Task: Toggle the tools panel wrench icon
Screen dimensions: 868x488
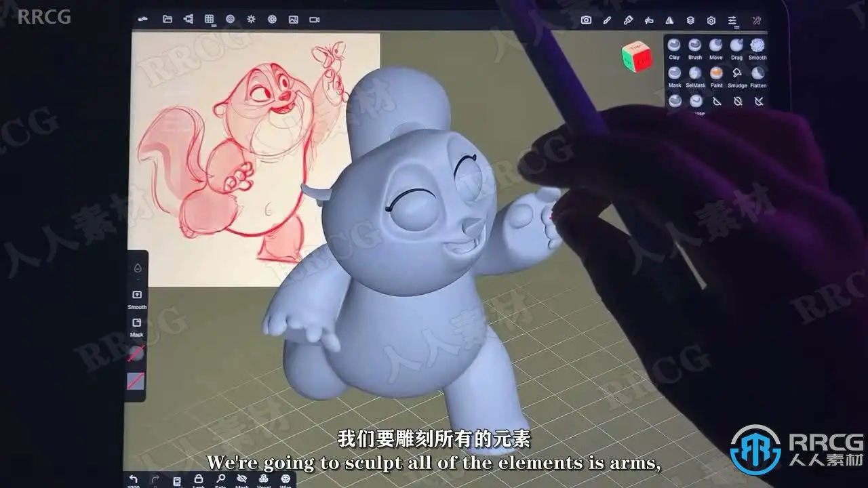Action: tap(757, 20)
